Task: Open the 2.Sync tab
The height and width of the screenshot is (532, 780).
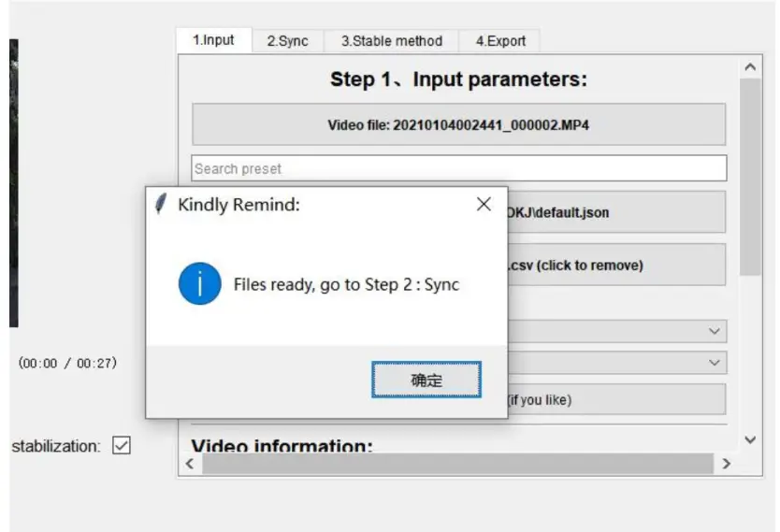Action: pos(287,41)
